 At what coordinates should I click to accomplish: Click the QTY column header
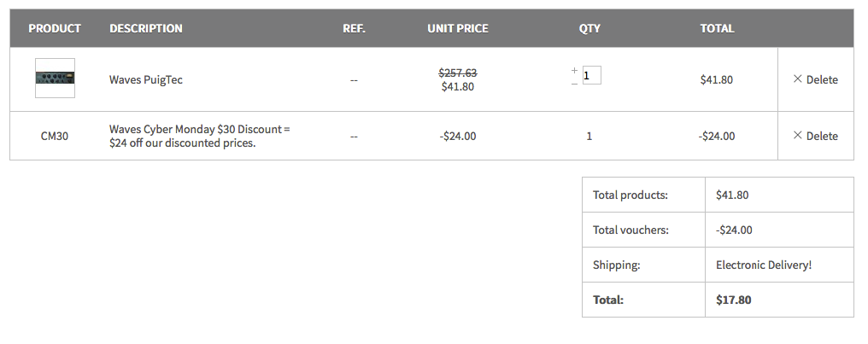[589, 28]
